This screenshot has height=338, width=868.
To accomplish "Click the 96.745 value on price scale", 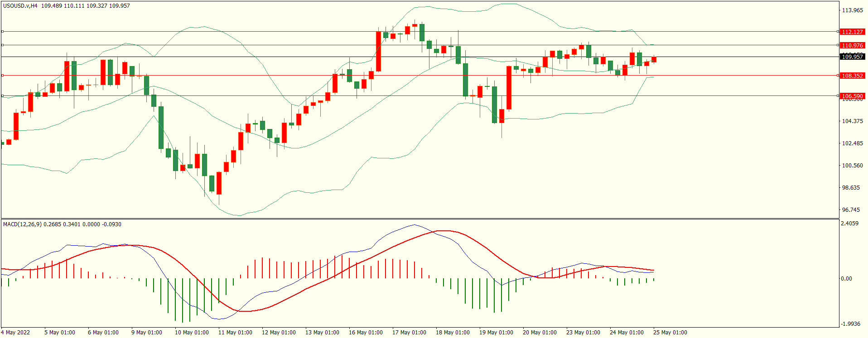I will (x=851, y=209).
